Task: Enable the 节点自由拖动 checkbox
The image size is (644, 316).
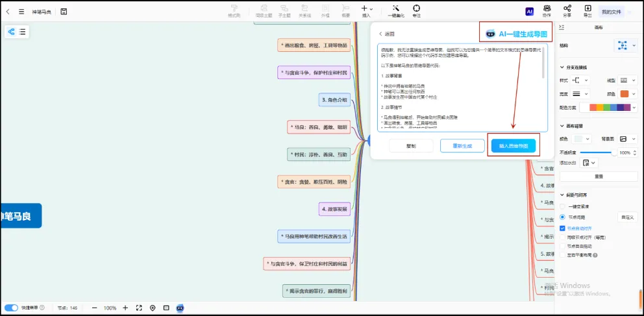Action: click(562, 246)
